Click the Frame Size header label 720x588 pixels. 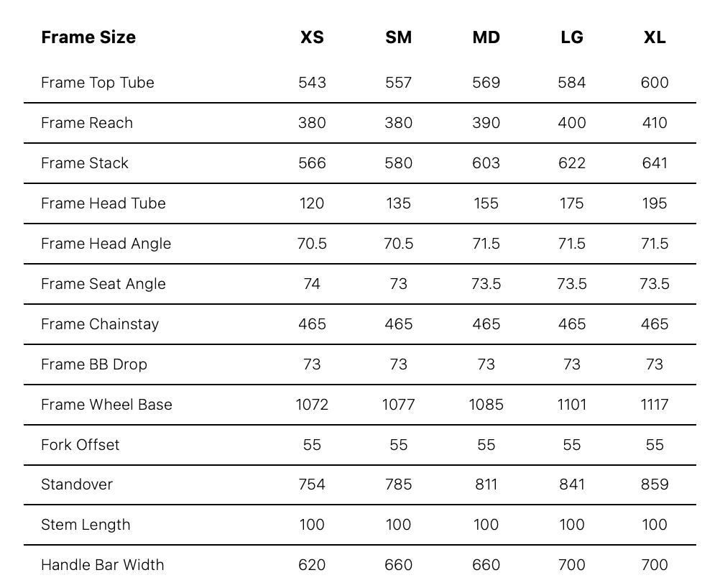tap(88, 37)
